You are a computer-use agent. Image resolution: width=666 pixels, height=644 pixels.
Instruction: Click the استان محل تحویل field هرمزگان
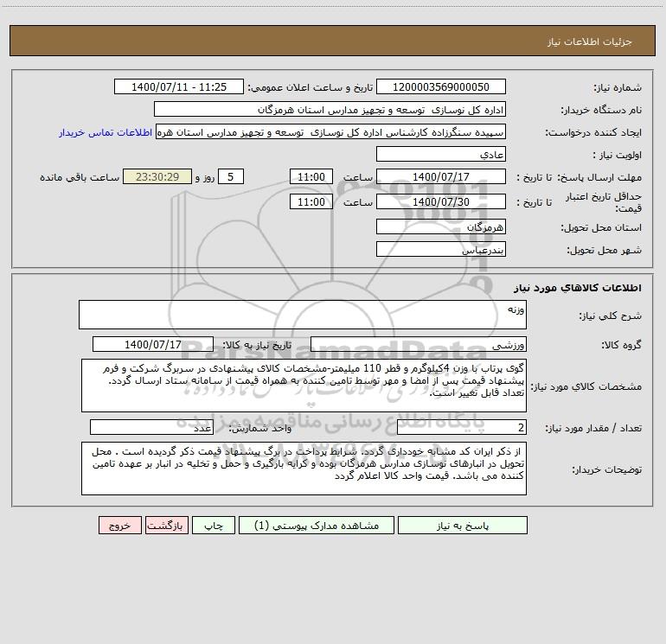(441, 226)
